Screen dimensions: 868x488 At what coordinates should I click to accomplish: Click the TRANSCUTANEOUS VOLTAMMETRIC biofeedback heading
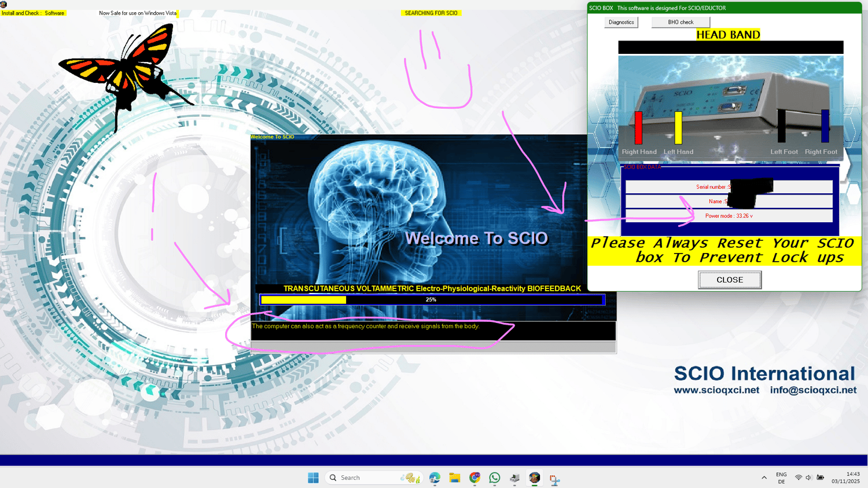[432, 288]
